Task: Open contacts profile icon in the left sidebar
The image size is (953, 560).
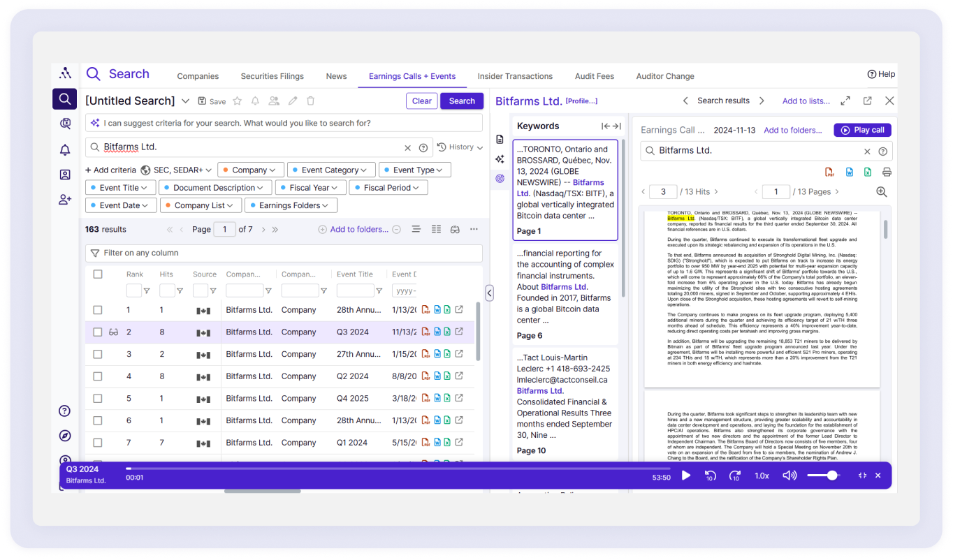Action: (x=65, y=175)
